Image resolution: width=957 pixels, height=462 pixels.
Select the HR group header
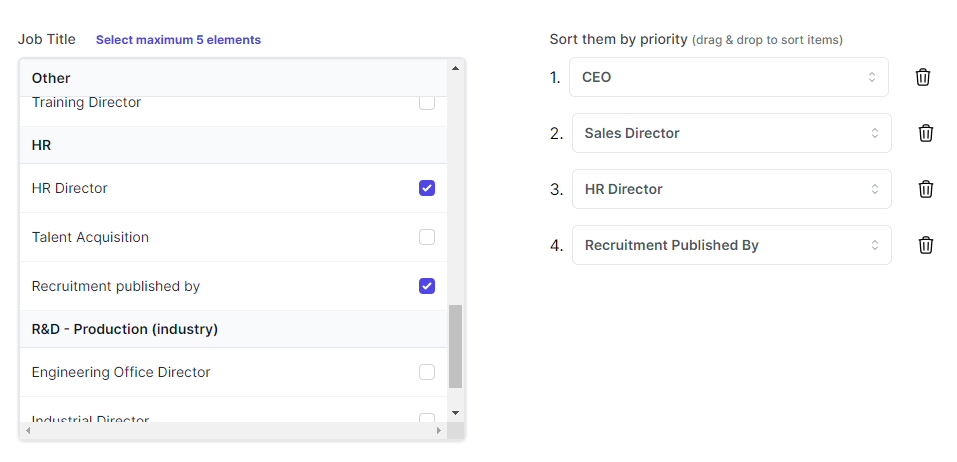pyautogui.click(x=42, y=145)
